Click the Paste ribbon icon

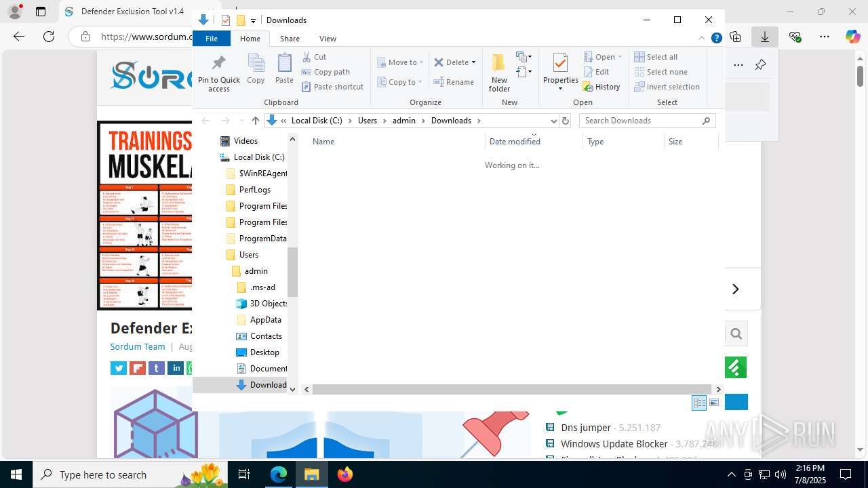284,69
